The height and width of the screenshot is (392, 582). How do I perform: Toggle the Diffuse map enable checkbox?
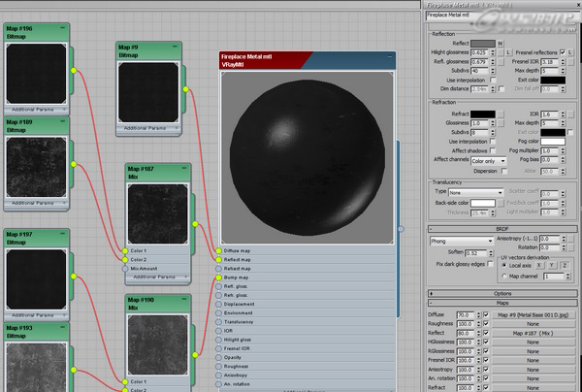[486, 314]
